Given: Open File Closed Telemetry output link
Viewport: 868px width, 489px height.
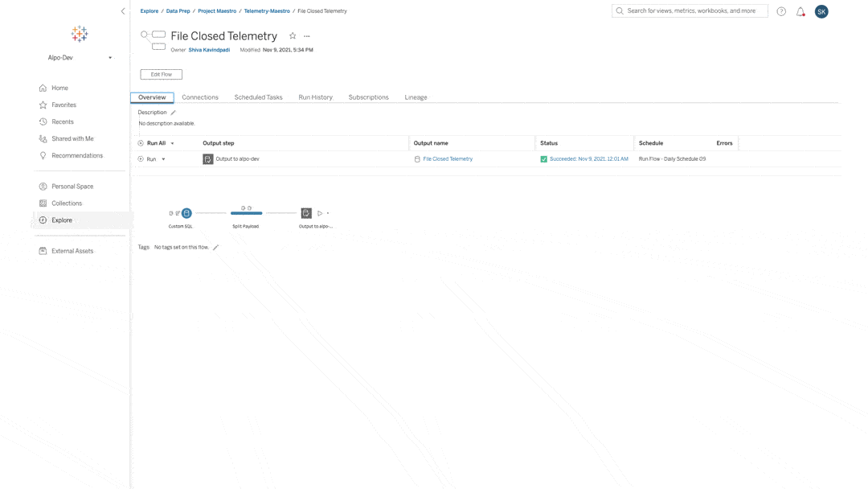Looking at the screenshot, I should tap(448, 159).
